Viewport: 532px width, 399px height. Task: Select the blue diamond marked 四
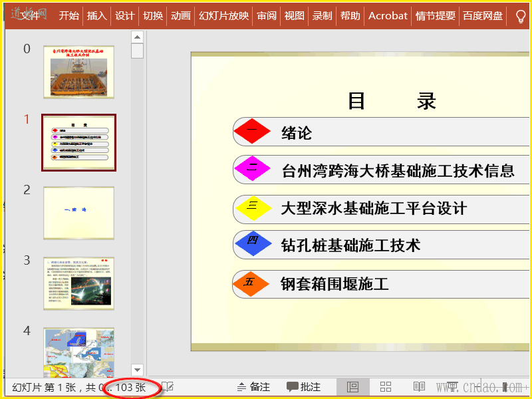tap(253, 243)
